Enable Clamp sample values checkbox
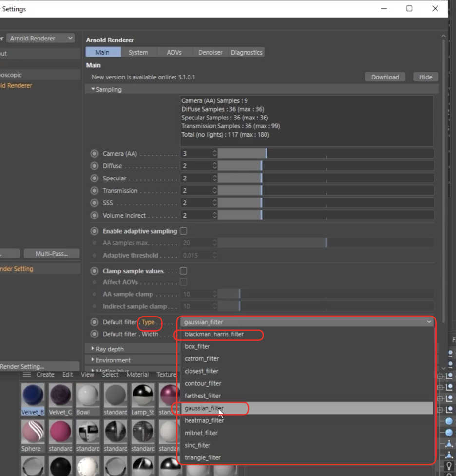The image size is (456, 476). pyautogui.click(x=184, y=271)
